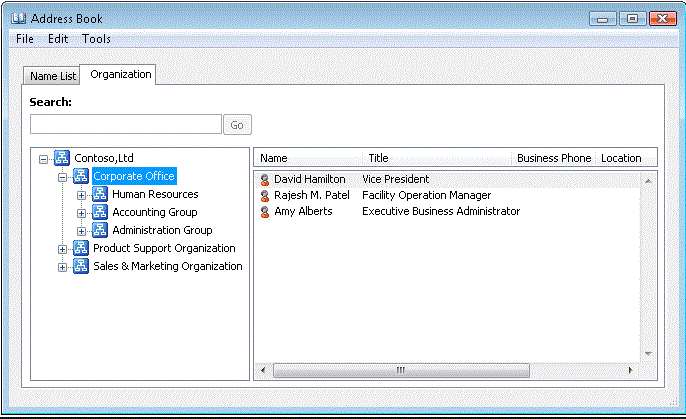The width and height of the screenshot is (686, 419).
Task: Click the Contoso,Ltd organization icon
Action: point(62,158)
